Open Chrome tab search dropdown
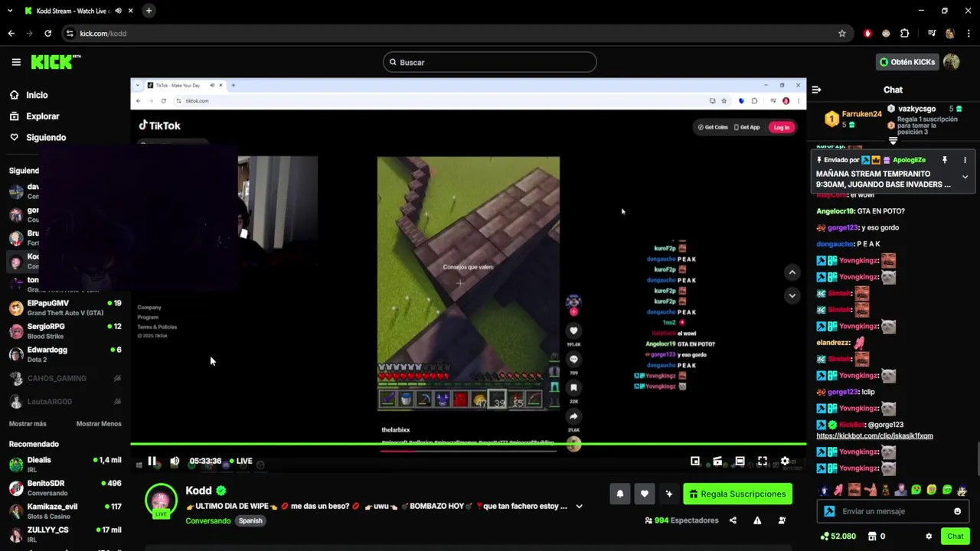980x551 pixels. coord(10,11)
